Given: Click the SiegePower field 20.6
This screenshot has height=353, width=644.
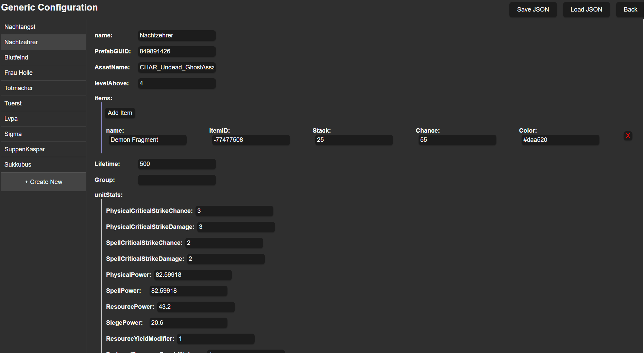Looking at the screenshot, I should (x=188, y=323).
